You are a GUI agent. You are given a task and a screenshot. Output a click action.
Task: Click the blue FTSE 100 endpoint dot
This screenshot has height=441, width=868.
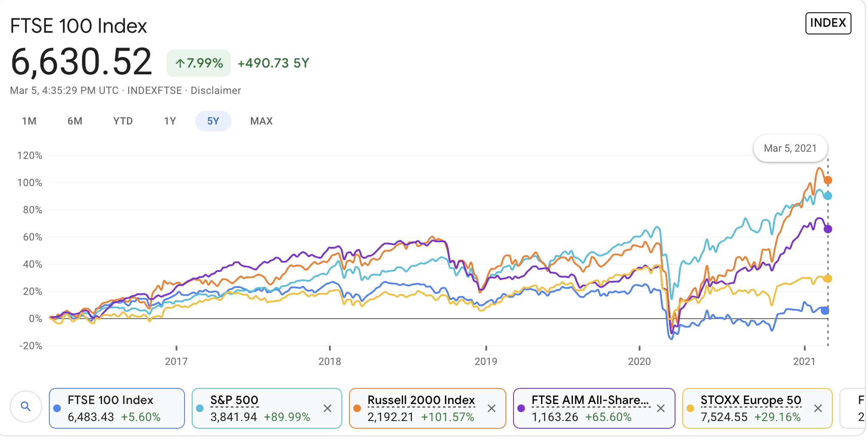825,311
